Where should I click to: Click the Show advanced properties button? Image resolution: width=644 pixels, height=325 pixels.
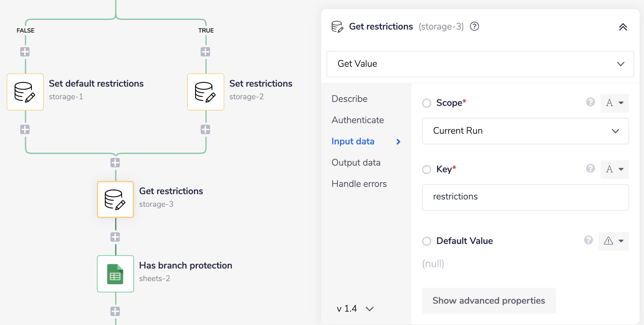tap(488, 300)
